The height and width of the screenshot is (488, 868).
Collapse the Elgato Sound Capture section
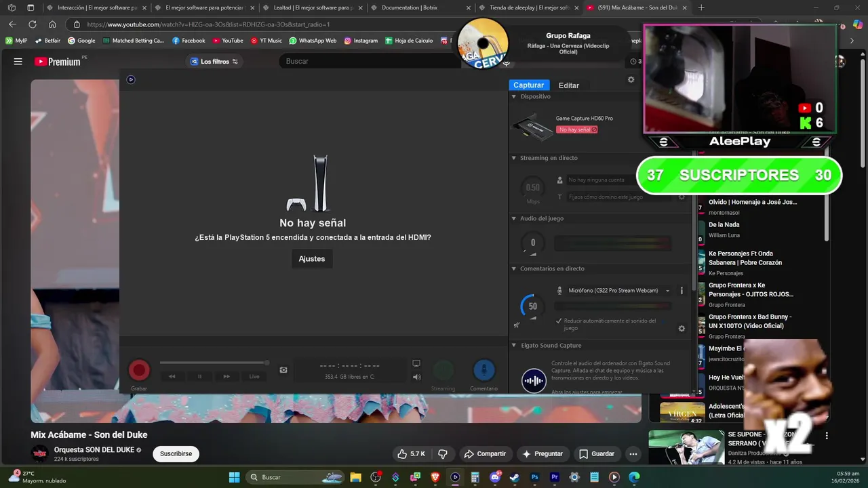click(513, 346)
